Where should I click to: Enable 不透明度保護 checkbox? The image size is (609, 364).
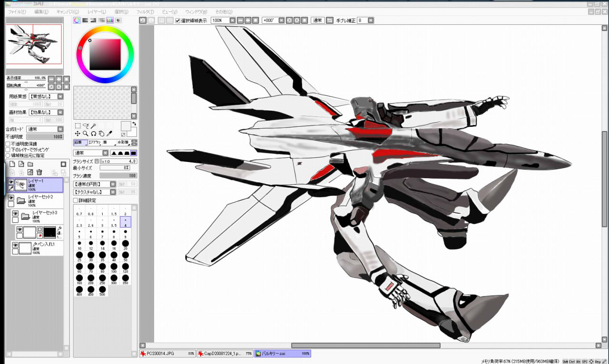8,144
